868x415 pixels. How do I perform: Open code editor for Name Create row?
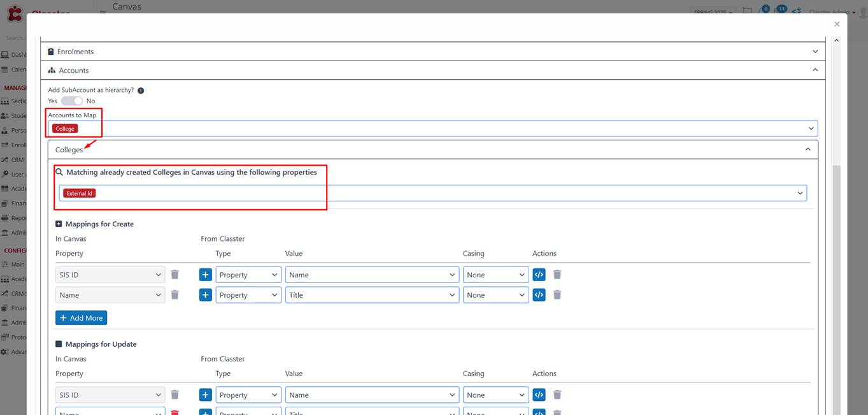[x=539, y=295]
